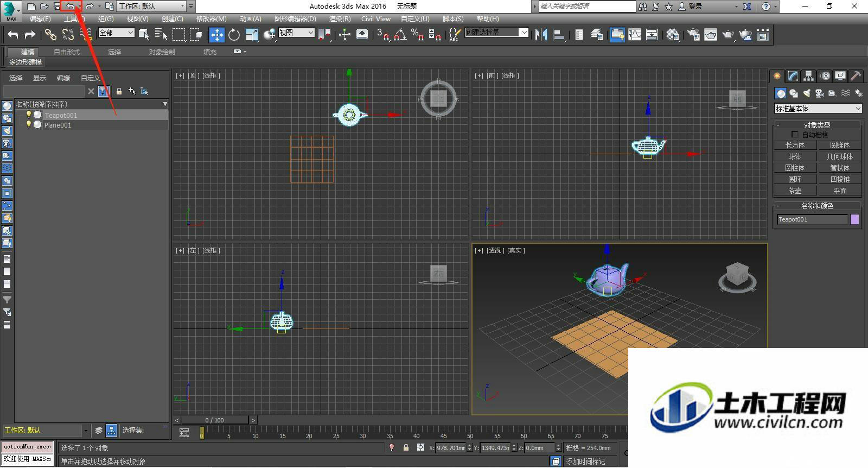Click the Align tool icon
Viewport: 868px width, 468px height.
coord(558,35)
